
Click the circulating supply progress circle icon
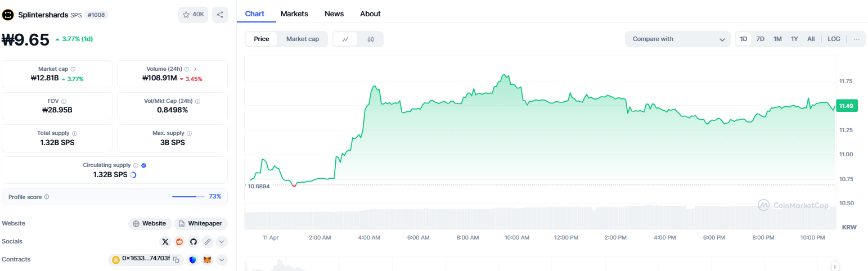pyautogui.click(x=133, y=175)
